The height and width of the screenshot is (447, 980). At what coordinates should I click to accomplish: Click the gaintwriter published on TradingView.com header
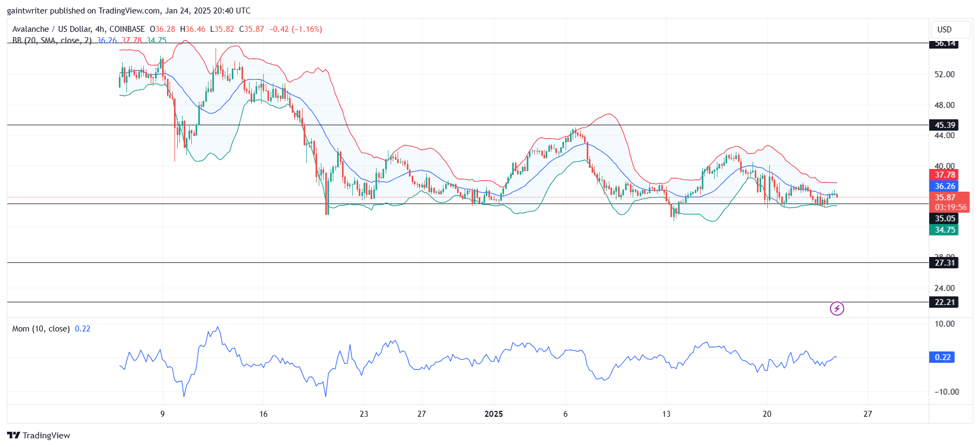click(129, 11)
